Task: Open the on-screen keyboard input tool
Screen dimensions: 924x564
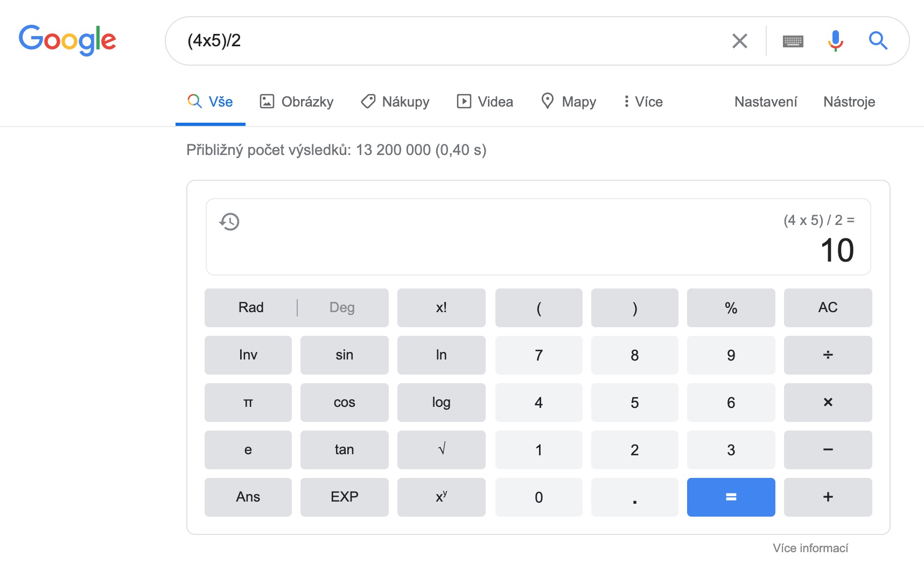Action: click(x=793, y=41)
